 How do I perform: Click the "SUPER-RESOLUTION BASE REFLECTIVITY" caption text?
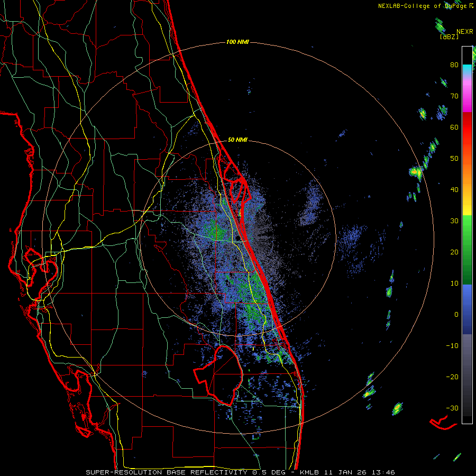[x=167, y=472]
